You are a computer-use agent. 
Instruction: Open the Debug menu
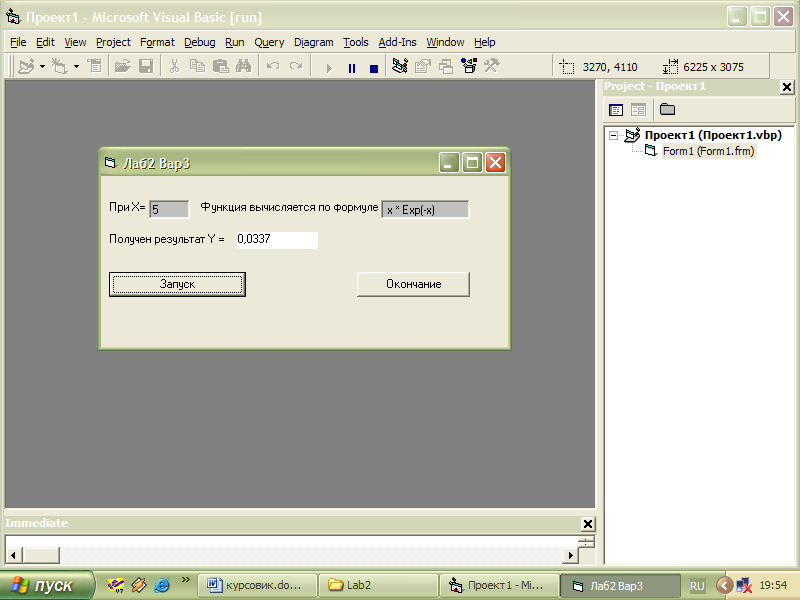[199, 42]
